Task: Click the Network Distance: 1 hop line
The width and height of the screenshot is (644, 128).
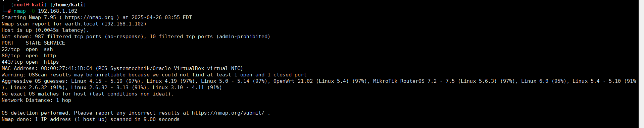Action: (x=36, y=100)
